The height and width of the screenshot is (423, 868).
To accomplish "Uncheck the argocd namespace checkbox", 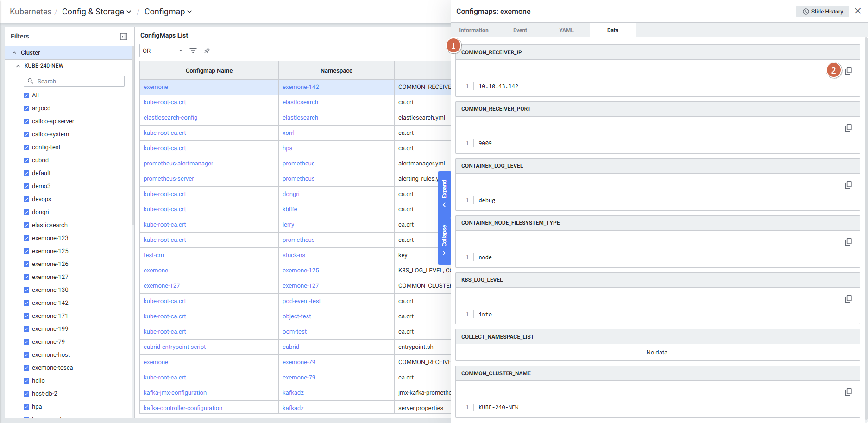I will 26,108.
